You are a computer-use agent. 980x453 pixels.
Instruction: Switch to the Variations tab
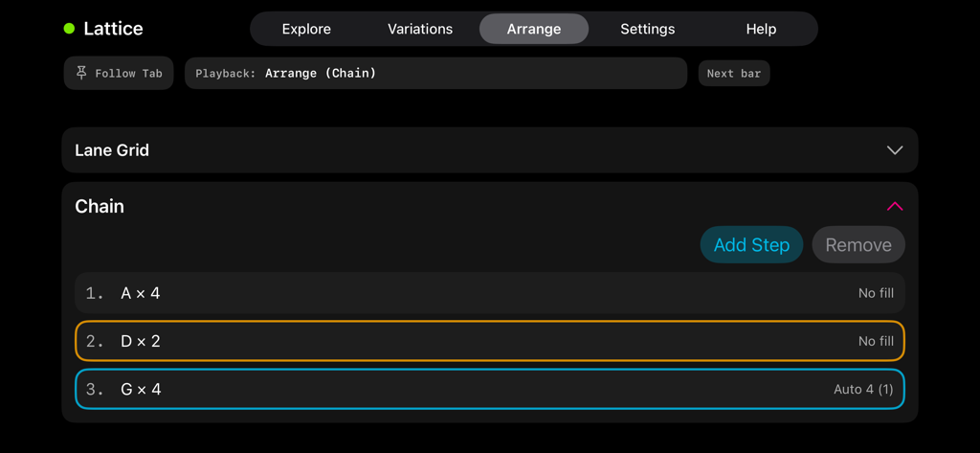pos(420,29)
